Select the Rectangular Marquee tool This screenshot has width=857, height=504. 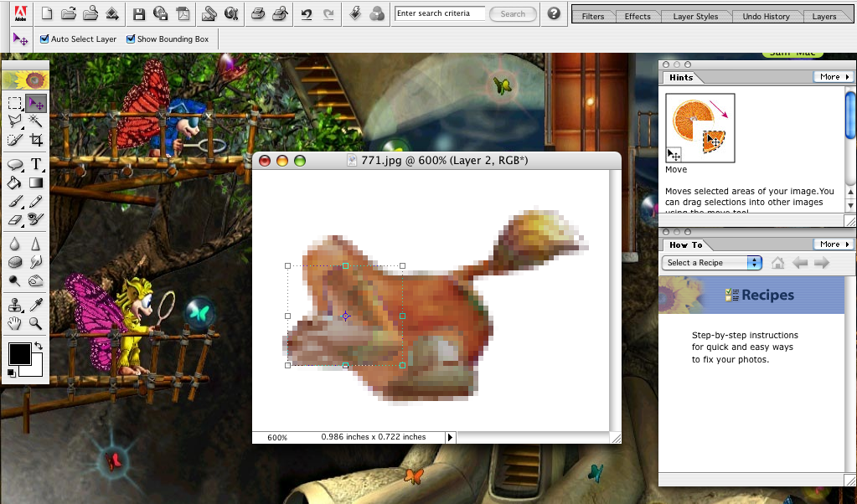coord(15,103)
